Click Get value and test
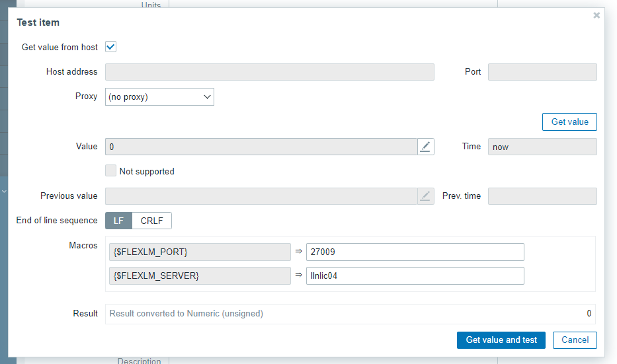 [501, 340]
